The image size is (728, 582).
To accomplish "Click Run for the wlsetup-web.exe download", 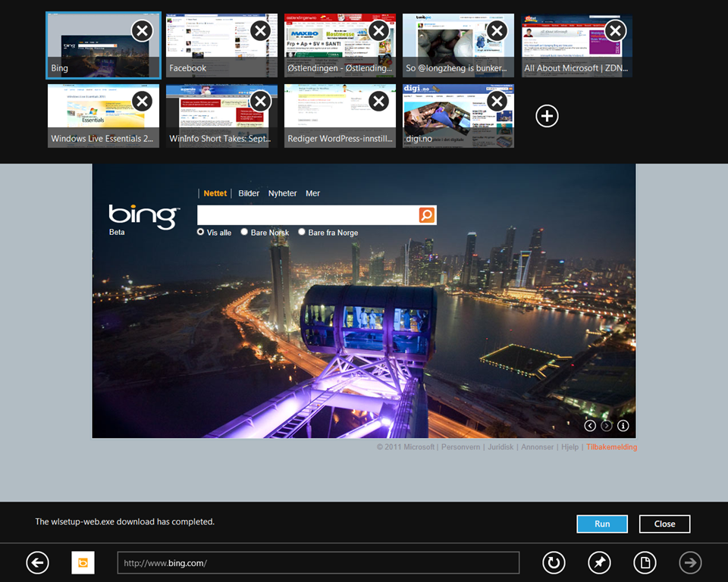I will coord(602,524).
